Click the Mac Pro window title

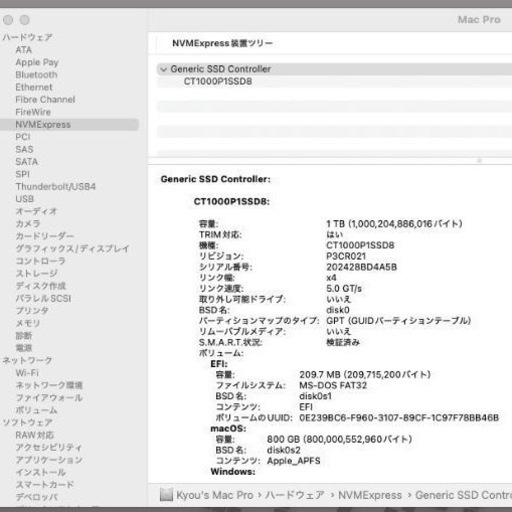click(x=479, y=20)
